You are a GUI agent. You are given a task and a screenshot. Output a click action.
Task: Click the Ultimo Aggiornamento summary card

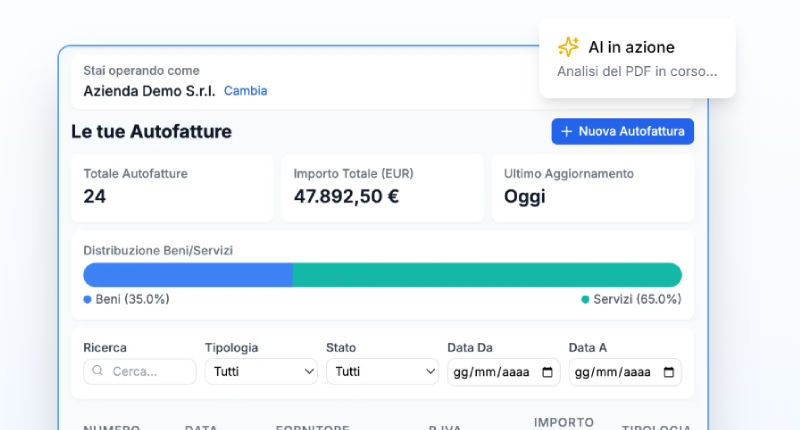592,187
